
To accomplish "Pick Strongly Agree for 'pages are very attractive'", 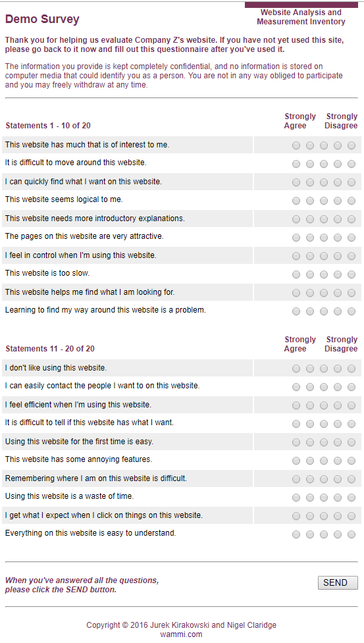I will [296, 238].
